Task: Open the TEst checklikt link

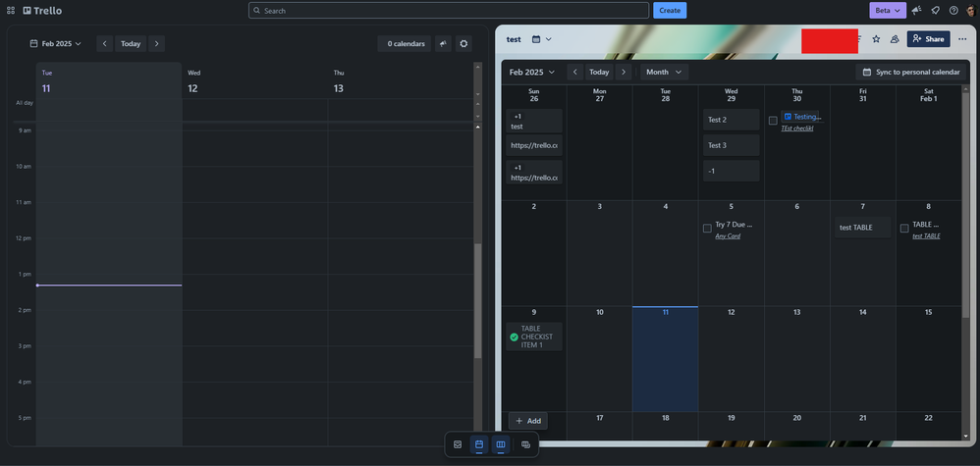Action: click(797, 129)
